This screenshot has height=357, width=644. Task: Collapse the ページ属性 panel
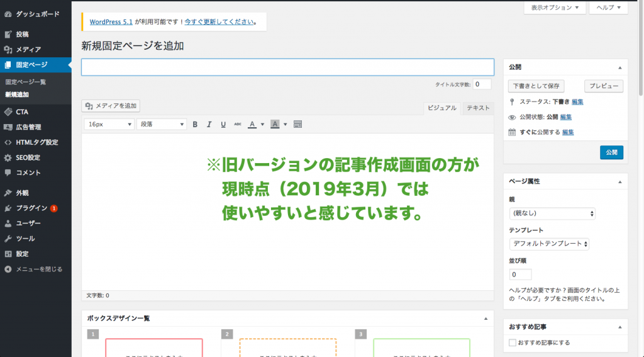(x=619, y=181)
